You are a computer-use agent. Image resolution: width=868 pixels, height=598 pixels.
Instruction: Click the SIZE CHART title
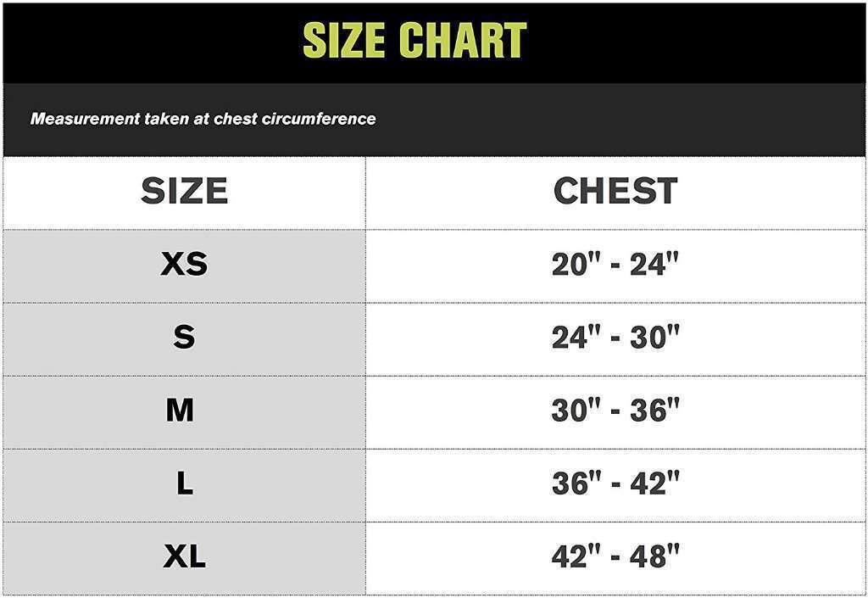coord(415,40)
